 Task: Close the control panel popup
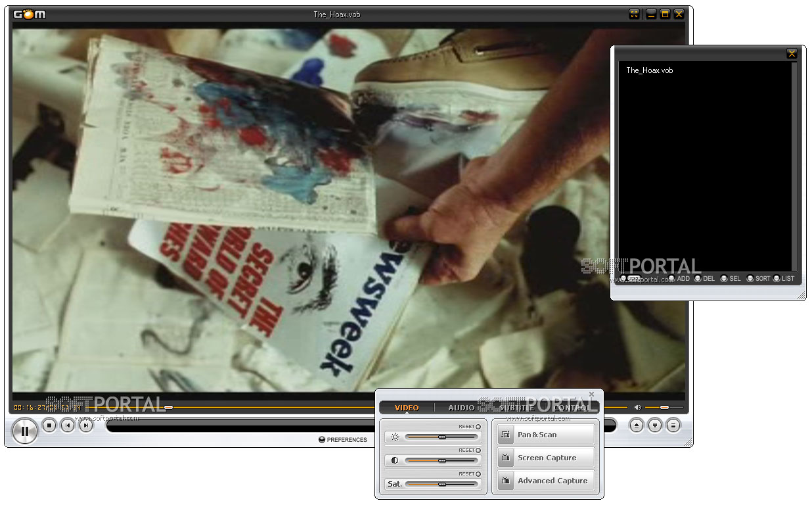(x=591, y=395)
